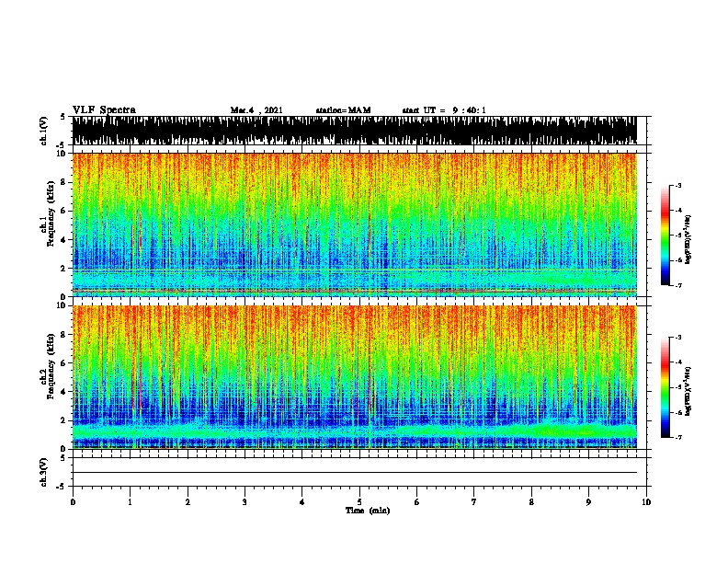Click the "-7" value on ch.1 color scale
Image resolution: width=728 pixels, height=563 pixels.
click(678, 285)
